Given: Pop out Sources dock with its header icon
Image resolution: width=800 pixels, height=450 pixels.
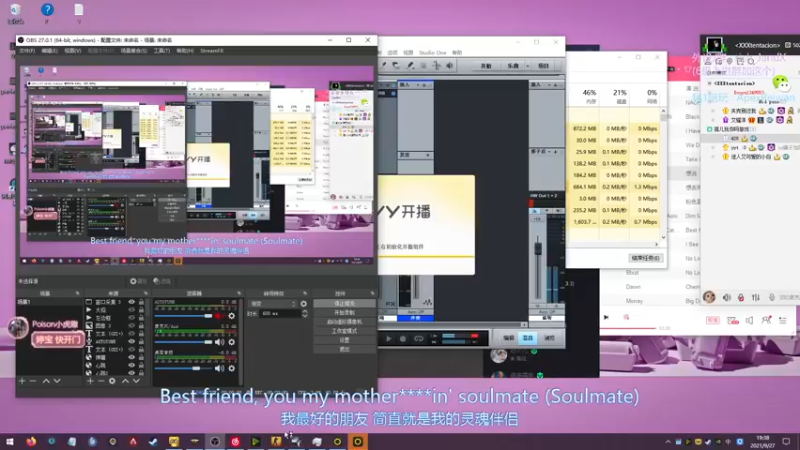Looking at the screenshot, I should click(145, 293).
